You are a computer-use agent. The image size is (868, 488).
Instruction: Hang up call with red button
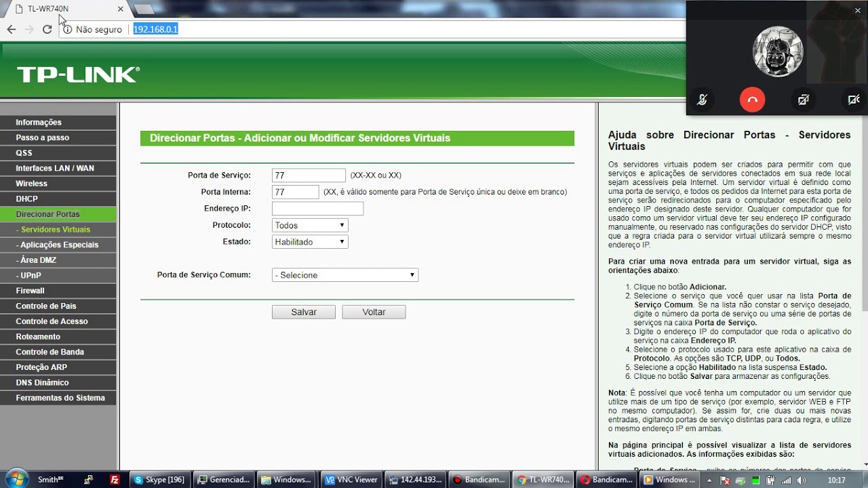[752, 100]
